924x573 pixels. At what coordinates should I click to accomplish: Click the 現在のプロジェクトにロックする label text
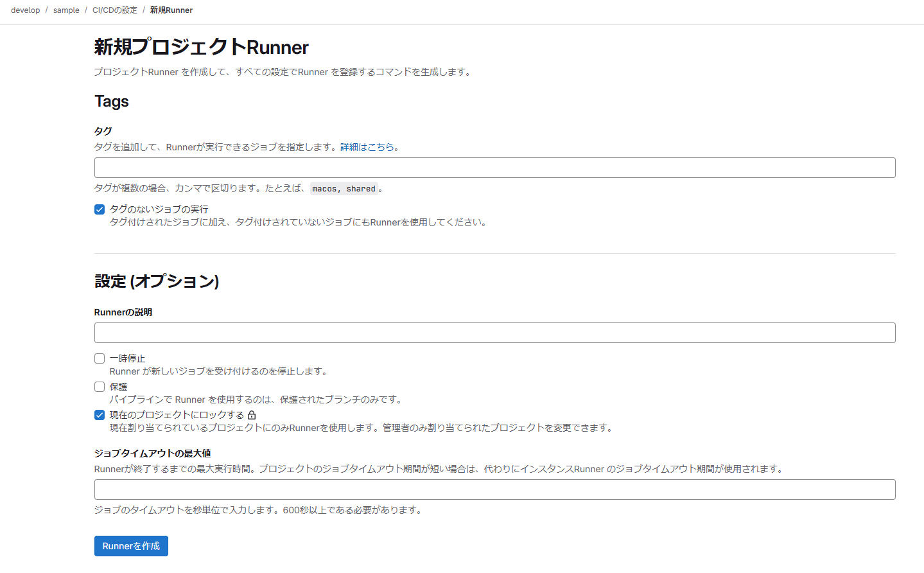(178, 415)
